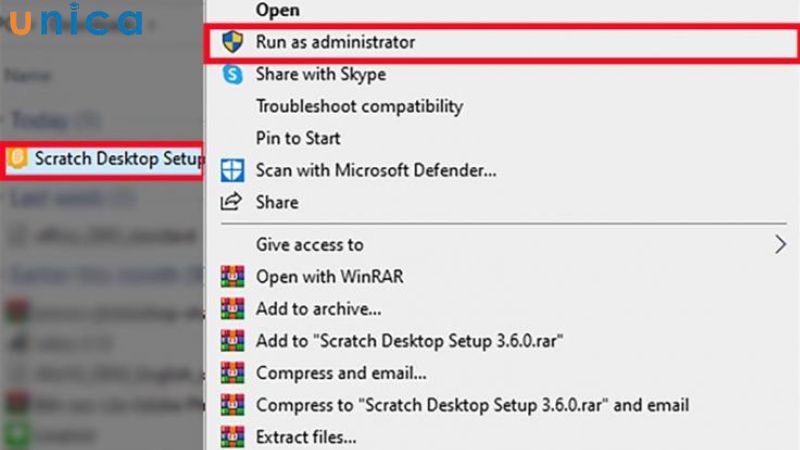The image size is (800, 450).
Task: Choose Troubleshoot compatibility
Action: point(359,106)
